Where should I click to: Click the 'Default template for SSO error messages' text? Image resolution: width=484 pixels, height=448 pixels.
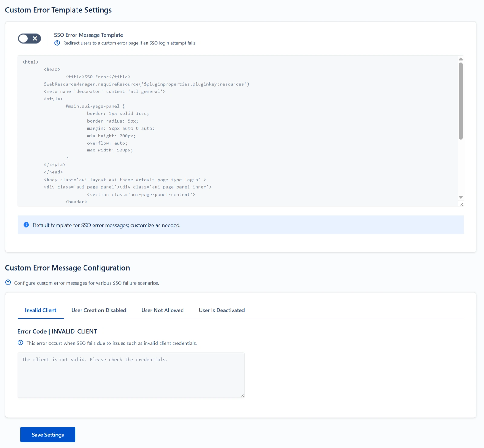click(107, 225)
